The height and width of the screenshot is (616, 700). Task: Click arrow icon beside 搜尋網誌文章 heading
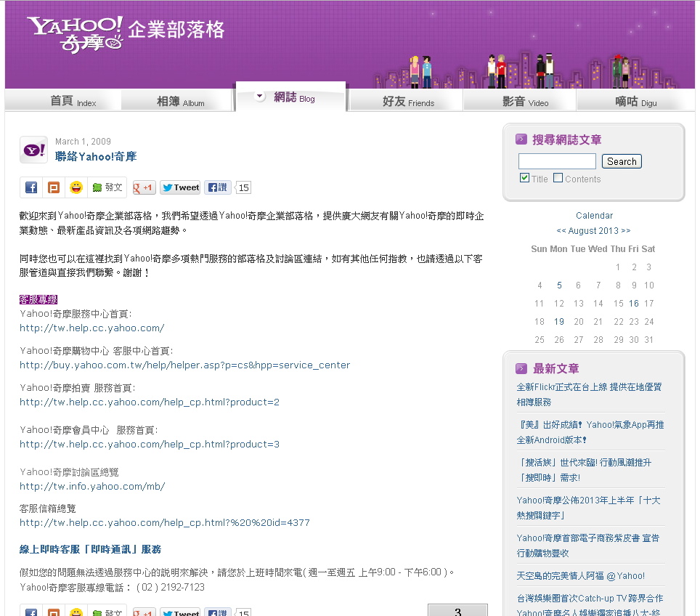pyautogui.click(x=521, y=139)
